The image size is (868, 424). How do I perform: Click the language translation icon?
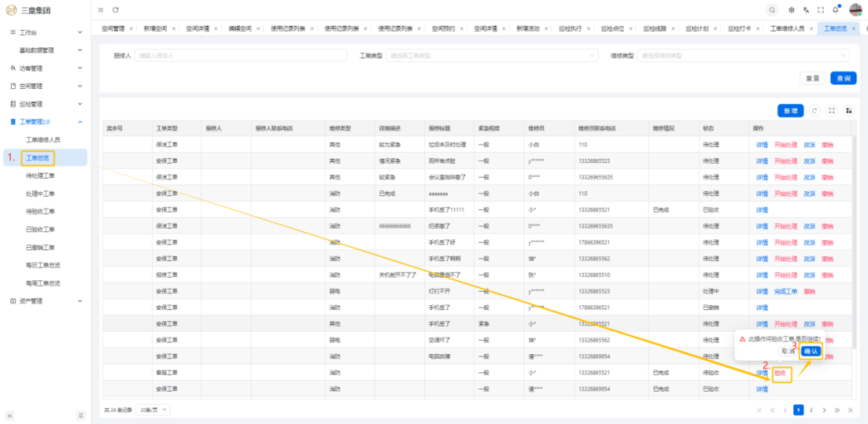click(806, 10)
